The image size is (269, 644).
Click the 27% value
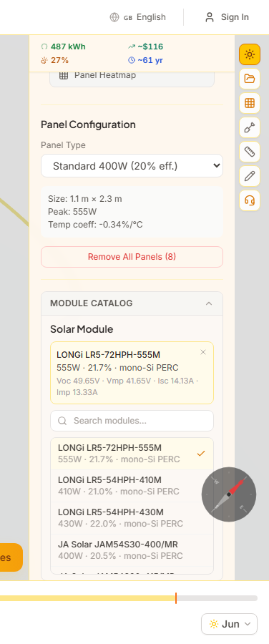tap(59, 60)
